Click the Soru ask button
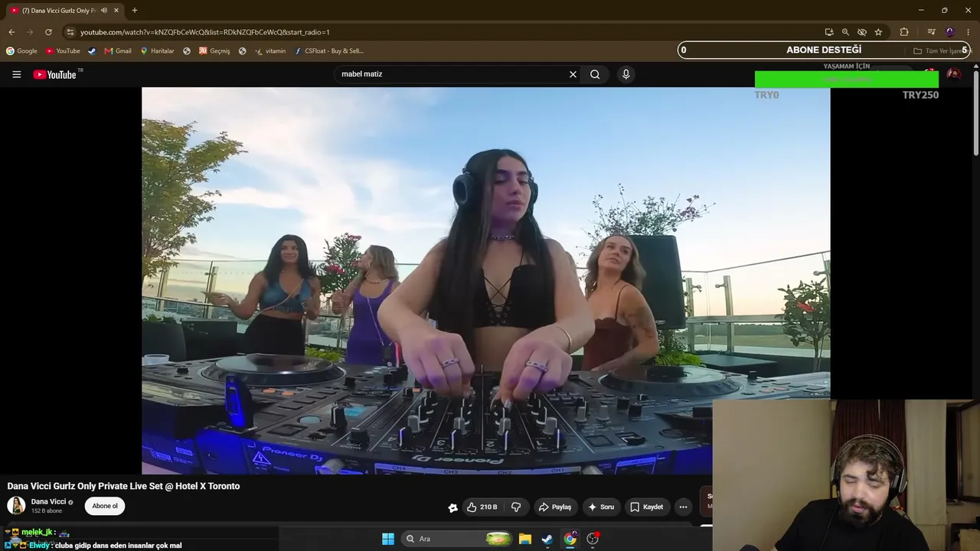Viewport: 980px width, 551px height. tap(600, 507)
